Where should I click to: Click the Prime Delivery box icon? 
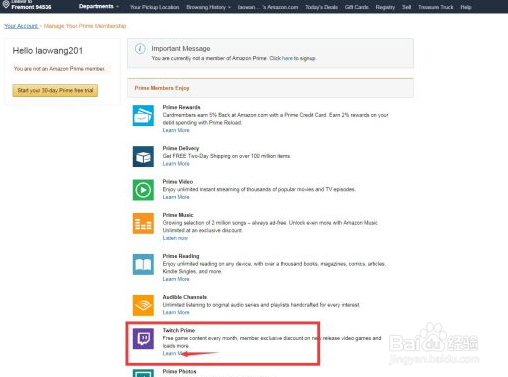(143, 157)
